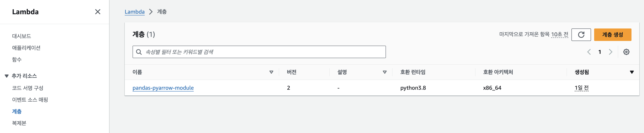Focus the 속성별 필터 search field
644x133 pixels.
tap(259, 52)
